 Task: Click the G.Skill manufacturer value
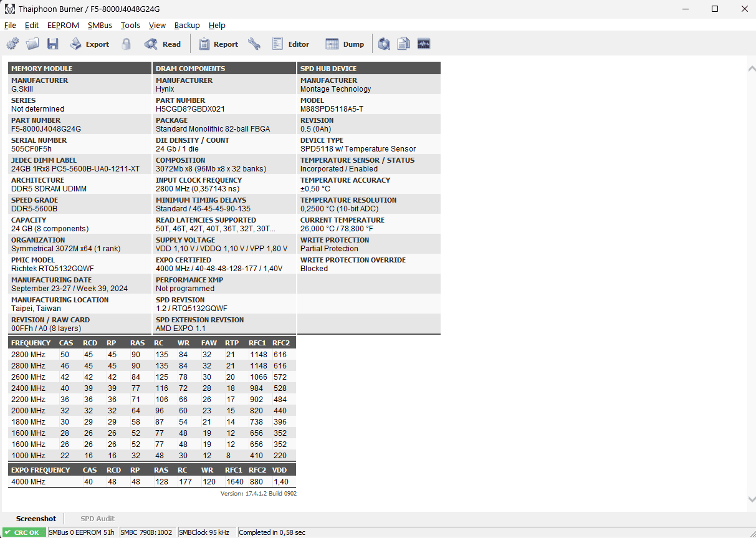(x=22, y=89)
